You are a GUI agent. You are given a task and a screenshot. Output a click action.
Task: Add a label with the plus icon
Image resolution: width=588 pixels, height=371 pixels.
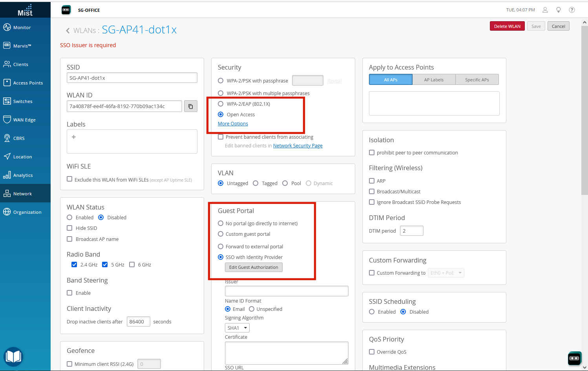coord(74,137)
